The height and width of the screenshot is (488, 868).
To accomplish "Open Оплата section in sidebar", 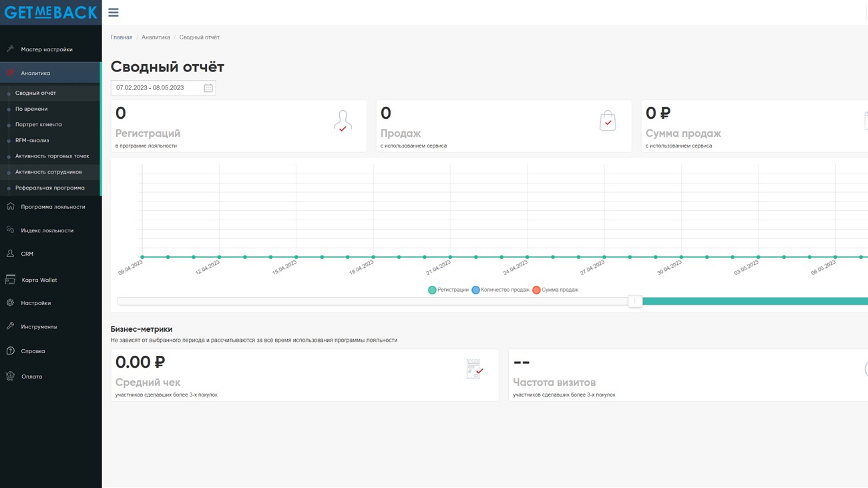I will point(31,377).
